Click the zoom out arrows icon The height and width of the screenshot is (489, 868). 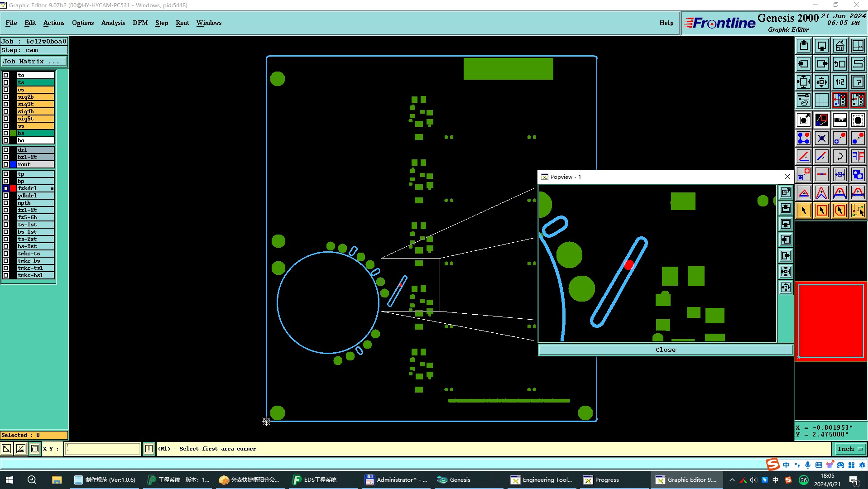(821, 82)
